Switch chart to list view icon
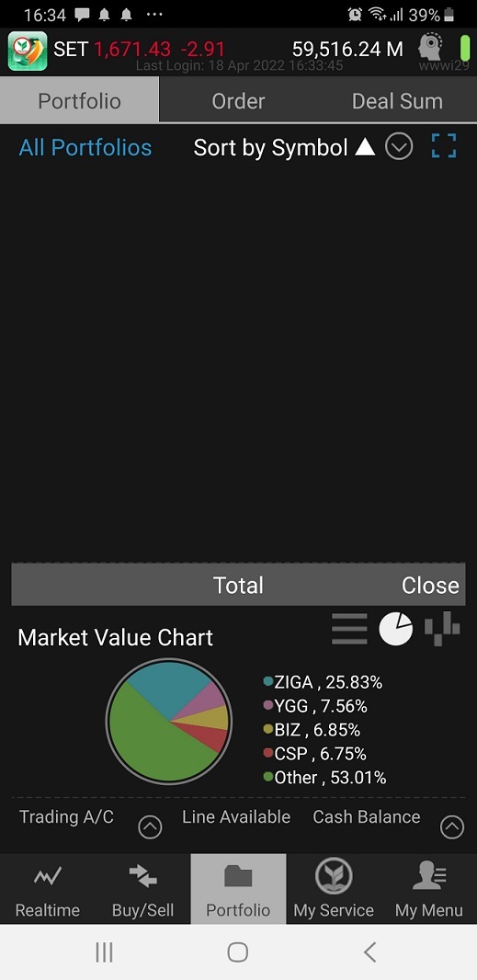Viewport: 477px width, 980px height. coord(349,629)
